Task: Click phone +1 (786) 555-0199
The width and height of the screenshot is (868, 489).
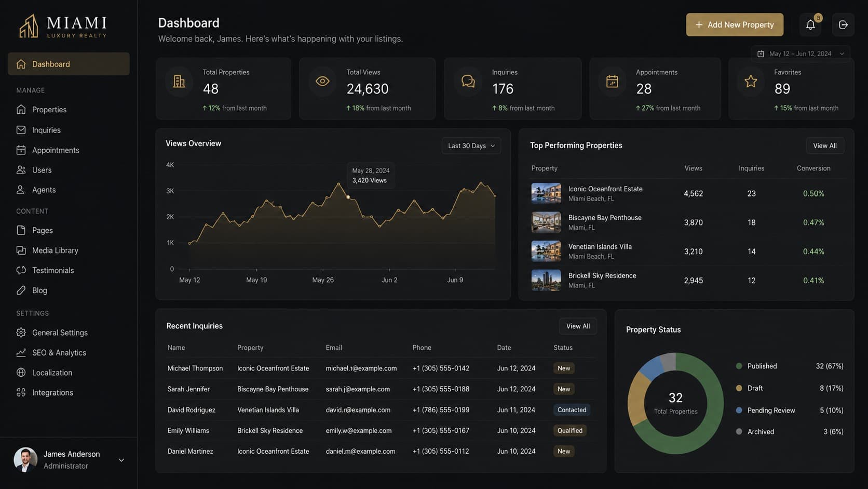Action: 441,409
